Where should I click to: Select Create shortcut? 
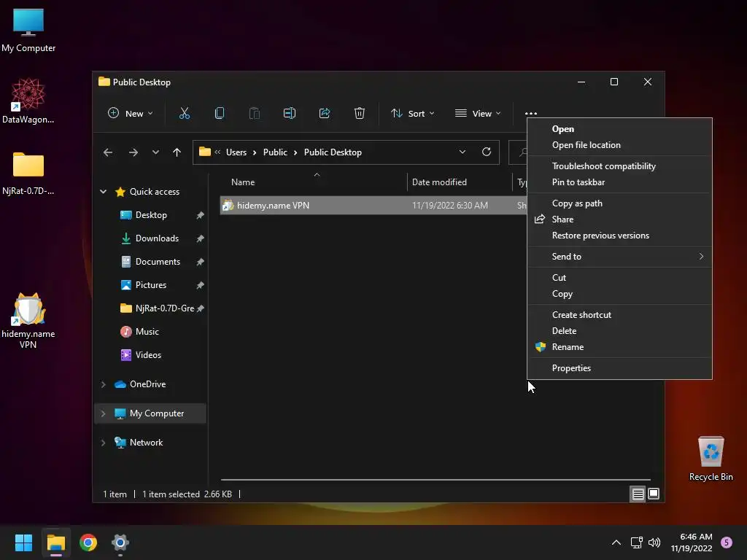click(x=619, y=315)
